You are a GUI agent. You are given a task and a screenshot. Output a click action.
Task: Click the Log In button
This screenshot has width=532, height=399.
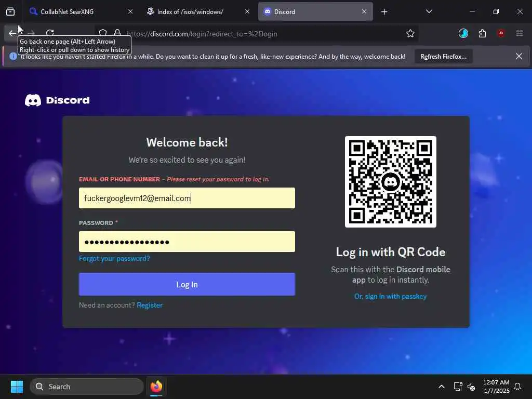click(187, 284)
